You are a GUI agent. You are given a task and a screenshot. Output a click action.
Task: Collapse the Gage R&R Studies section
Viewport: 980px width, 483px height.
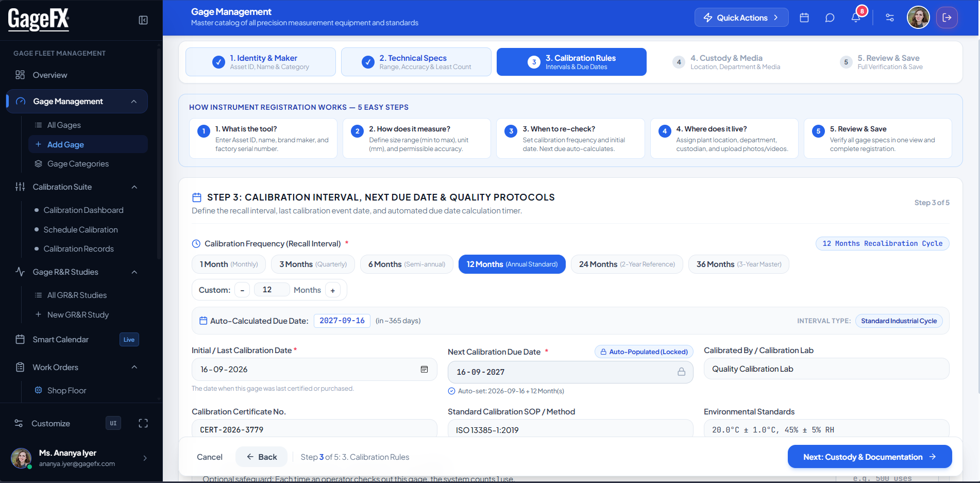[x=134, y=272]
